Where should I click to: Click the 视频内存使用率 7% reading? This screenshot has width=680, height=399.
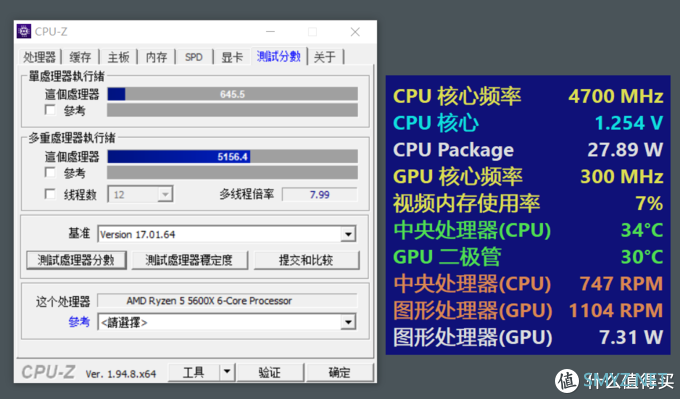pyautogui.click(x=528, y=203)
